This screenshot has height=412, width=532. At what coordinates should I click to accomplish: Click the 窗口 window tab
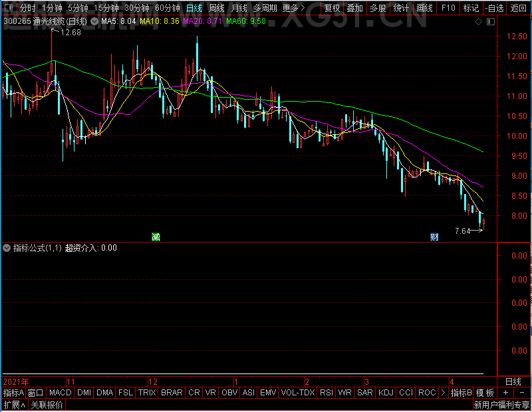point(36,393)
